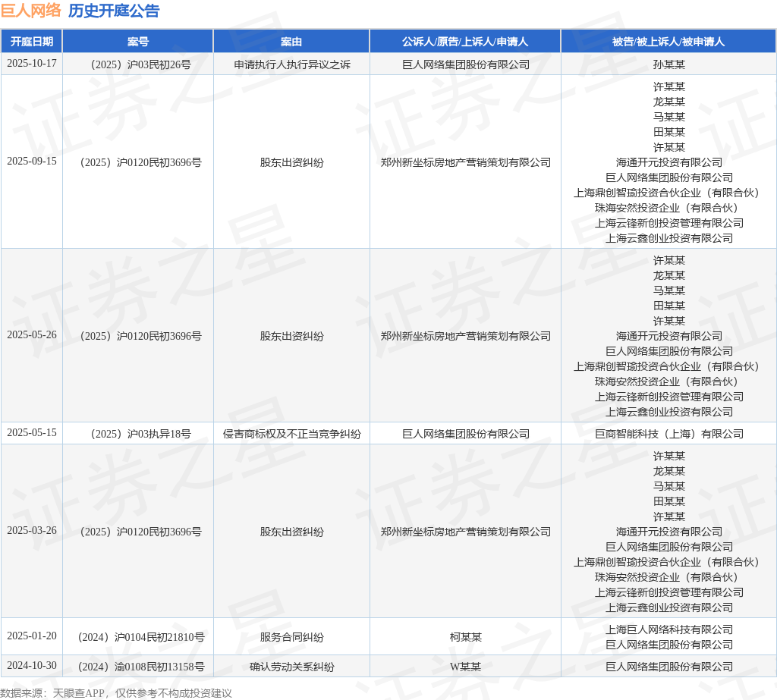Click 巨人网络集团股份有限公司 defendant in 2025-05-26 row
Screen dimensions: 777x700
(x=669, y=351)
